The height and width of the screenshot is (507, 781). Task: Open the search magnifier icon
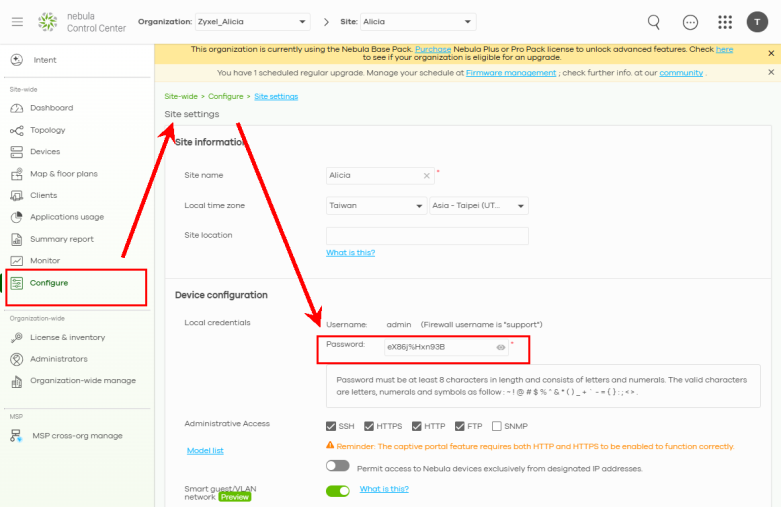coord(653,22)
